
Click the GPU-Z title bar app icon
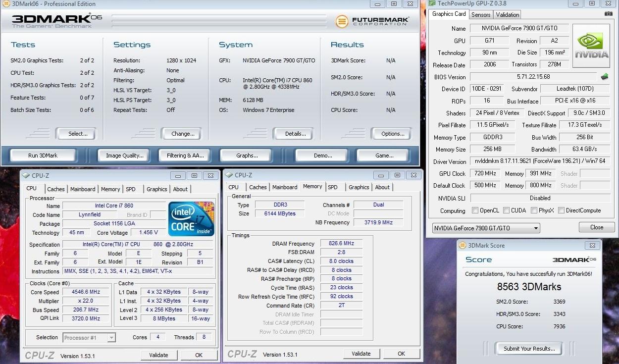432,3
